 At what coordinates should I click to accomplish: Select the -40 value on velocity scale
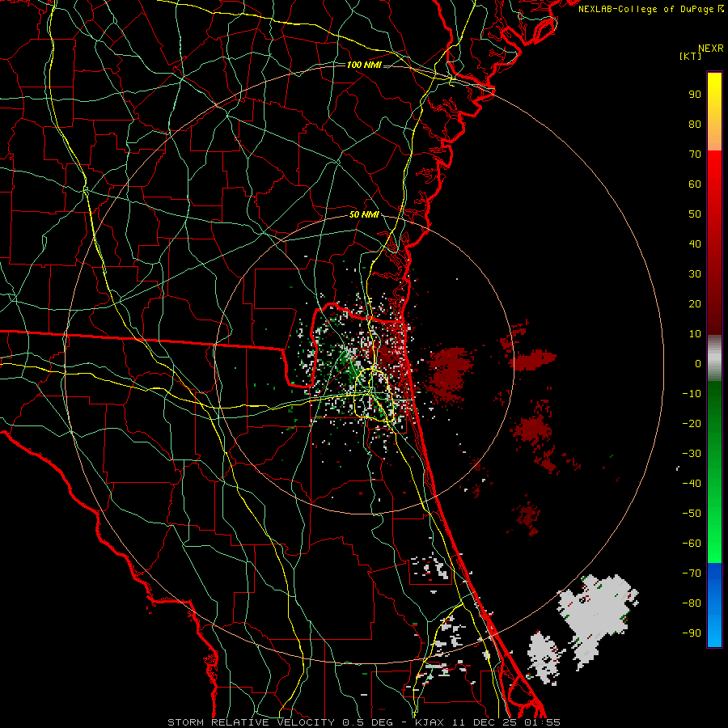click(x=692, y=484)
